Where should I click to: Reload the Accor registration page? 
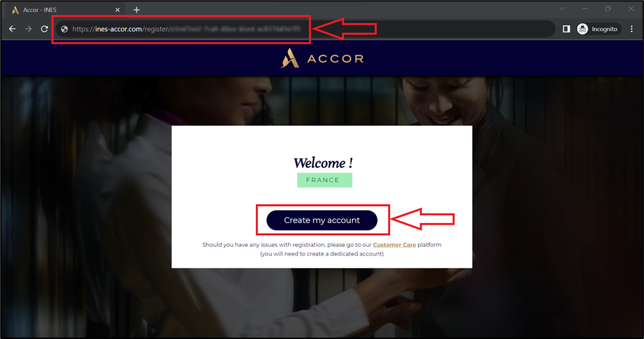pyautogui.click(x=44, y=29)
